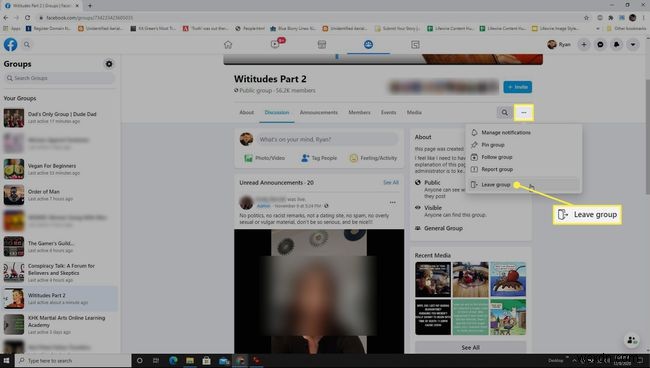Click See All unread announcements link
The width and height of the screenshot is (650, 368).
(390, 182)
